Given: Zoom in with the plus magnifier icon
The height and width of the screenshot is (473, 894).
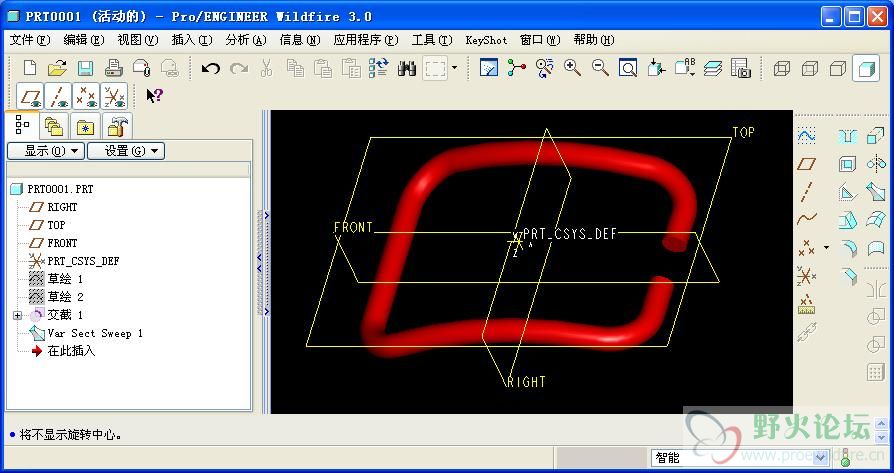Looking at the screenshot, I should coord(572,68).
